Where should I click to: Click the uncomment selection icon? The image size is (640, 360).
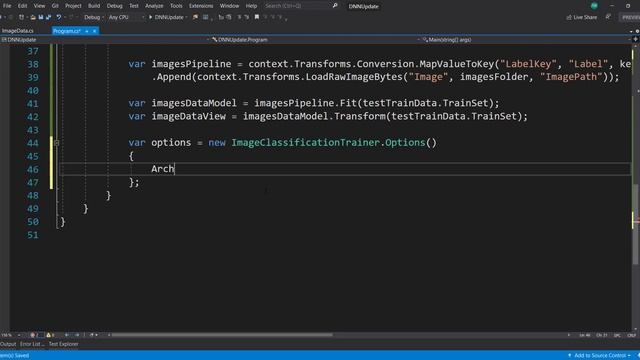point(247,17)
